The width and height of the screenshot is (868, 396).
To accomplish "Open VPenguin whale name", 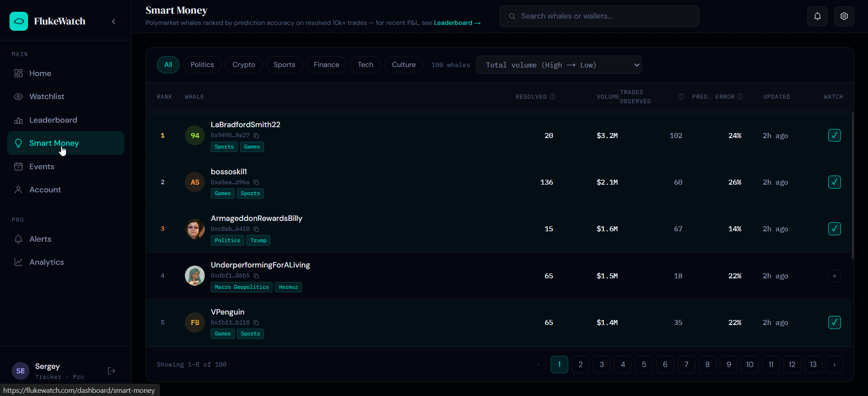I will click(227, 312).
